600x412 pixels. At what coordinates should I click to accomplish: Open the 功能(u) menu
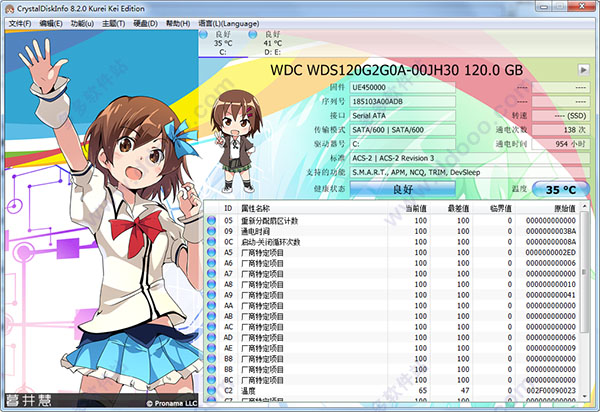point(82,24)
